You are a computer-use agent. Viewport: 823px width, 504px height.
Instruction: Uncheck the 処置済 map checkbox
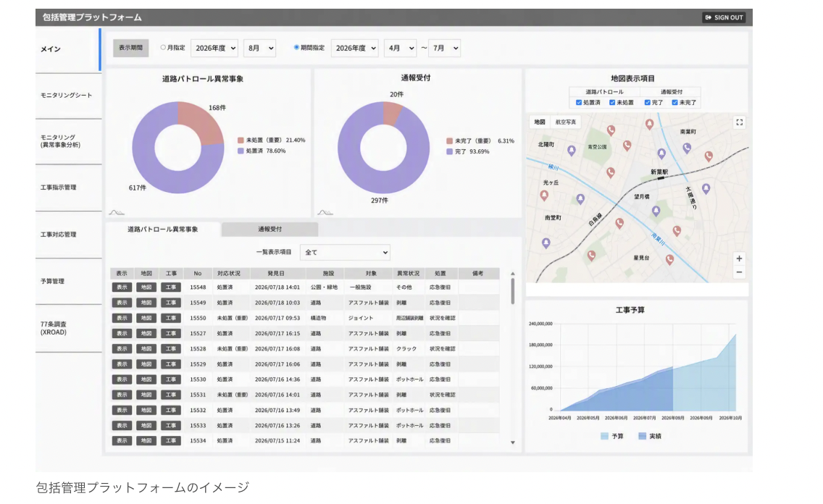pyautogui.click(x=579, y=103)
